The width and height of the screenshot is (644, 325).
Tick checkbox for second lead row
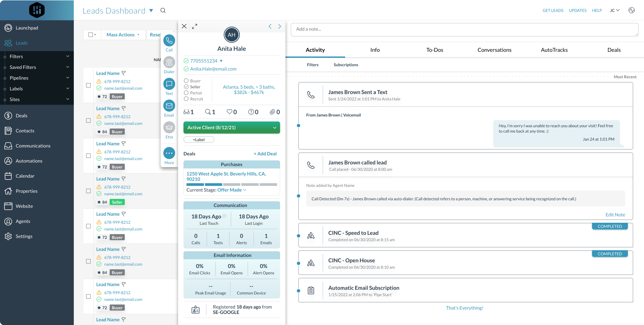tap(88, 120)
